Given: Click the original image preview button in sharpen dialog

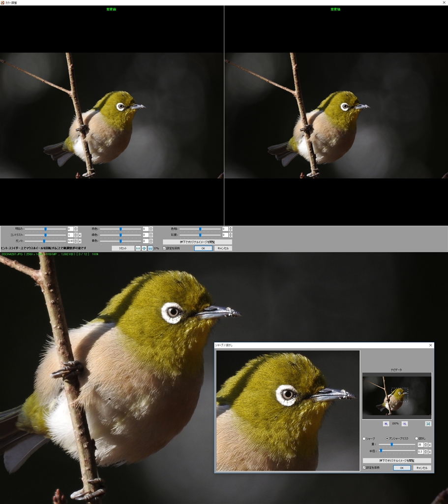Looking at the screenshot, I should click(x=397, y=461).
